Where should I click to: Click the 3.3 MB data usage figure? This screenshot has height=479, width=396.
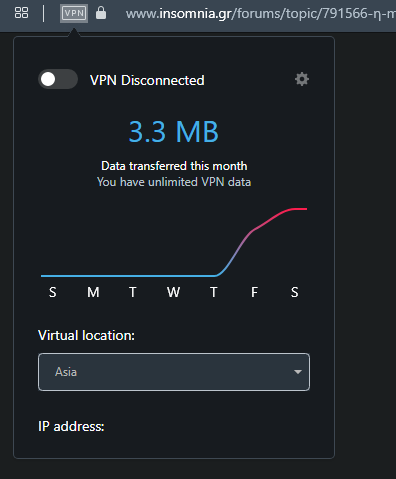(173, 132)
